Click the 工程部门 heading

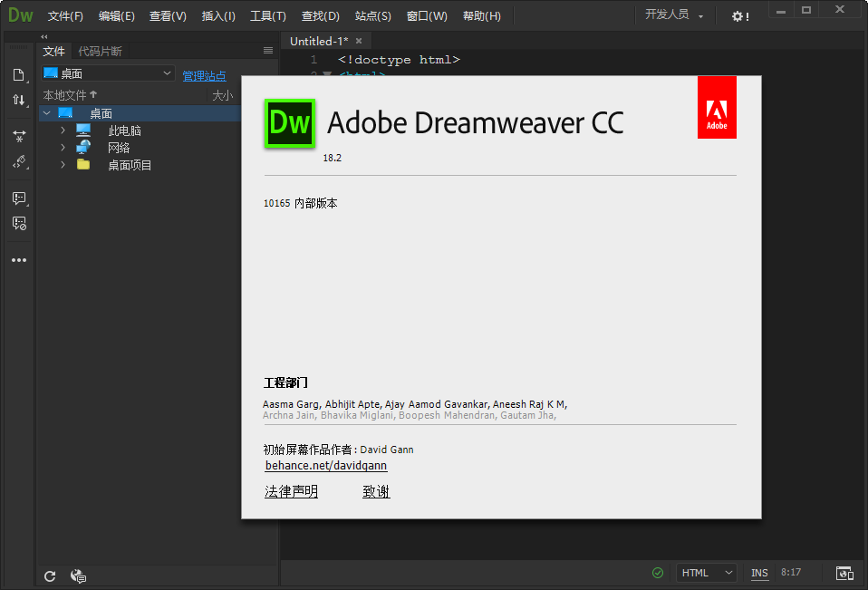click(285, 382)
